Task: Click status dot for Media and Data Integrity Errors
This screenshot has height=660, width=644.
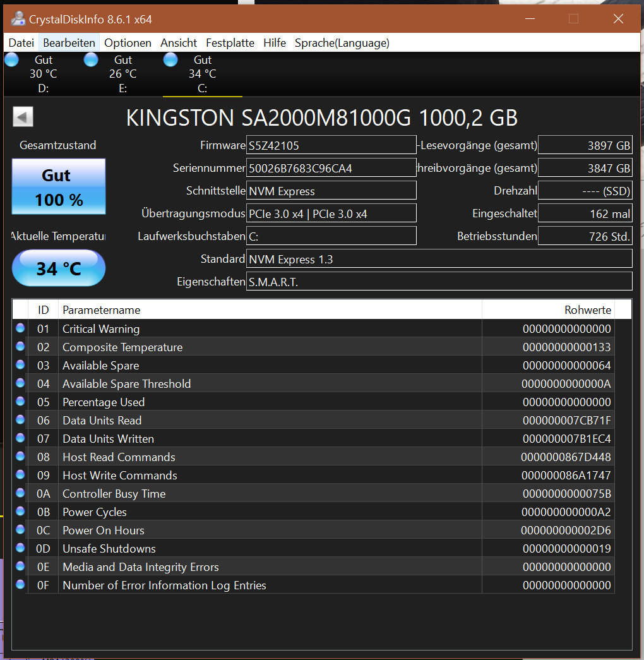Action: point(20,566)
